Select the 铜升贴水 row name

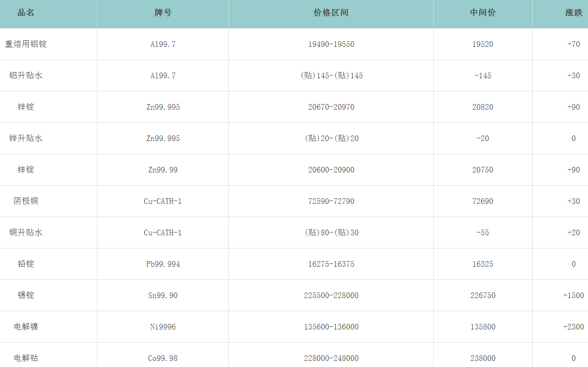tap(26, 232)
